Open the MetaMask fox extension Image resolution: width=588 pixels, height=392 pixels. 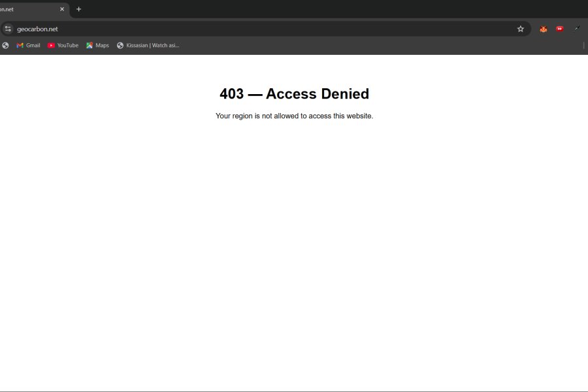(x=543, y=29)
